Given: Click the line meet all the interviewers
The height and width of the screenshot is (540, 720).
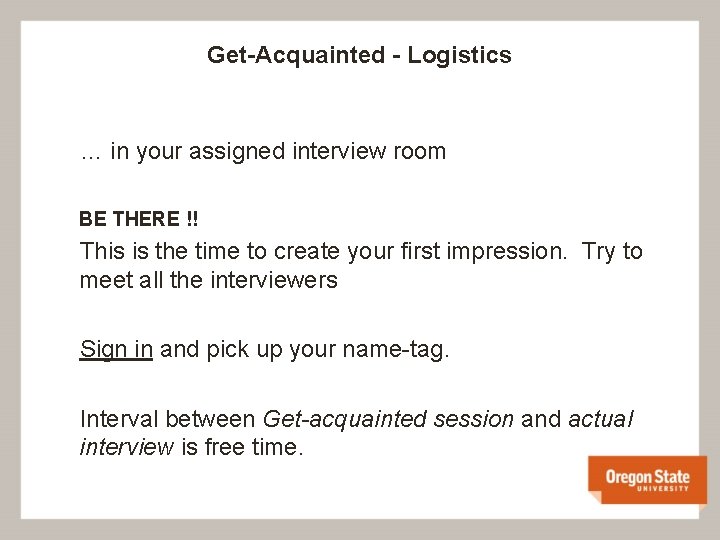Looking at the screenshot, I should pos(208,280).
